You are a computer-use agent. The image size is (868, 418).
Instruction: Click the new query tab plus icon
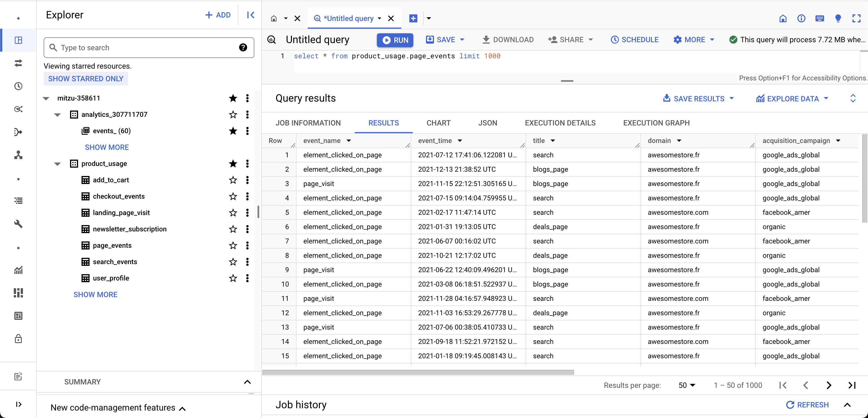pyautogui.click(x=413, y=18)
